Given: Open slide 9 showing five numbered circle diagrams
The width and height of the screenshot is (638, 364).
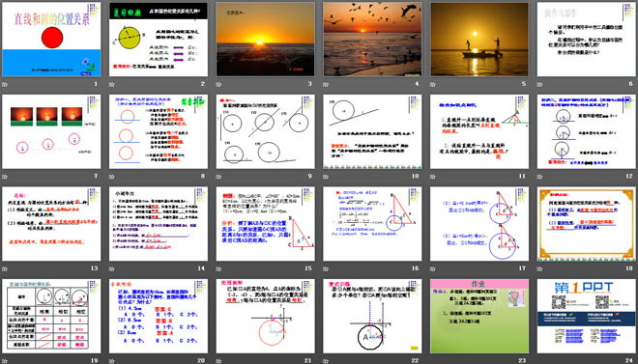Looking at the screenshot, I should tap(265, 131).
